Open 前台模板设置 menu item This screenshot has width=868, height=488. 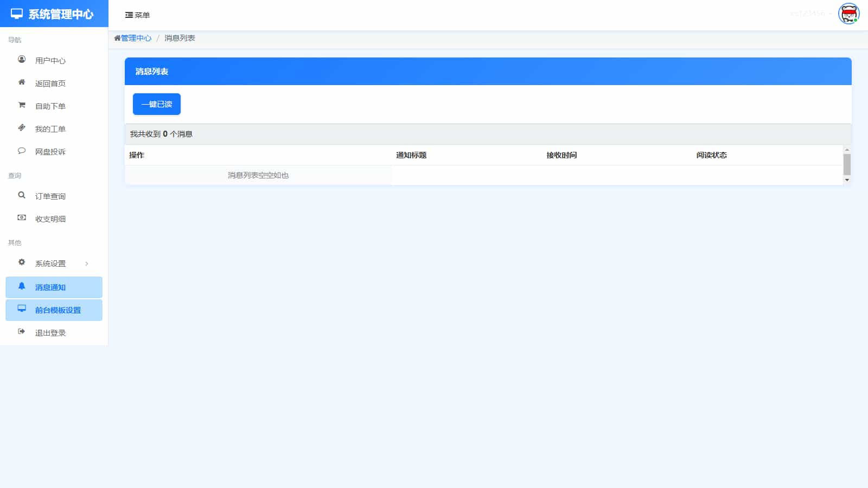click(x=58, y=310)
